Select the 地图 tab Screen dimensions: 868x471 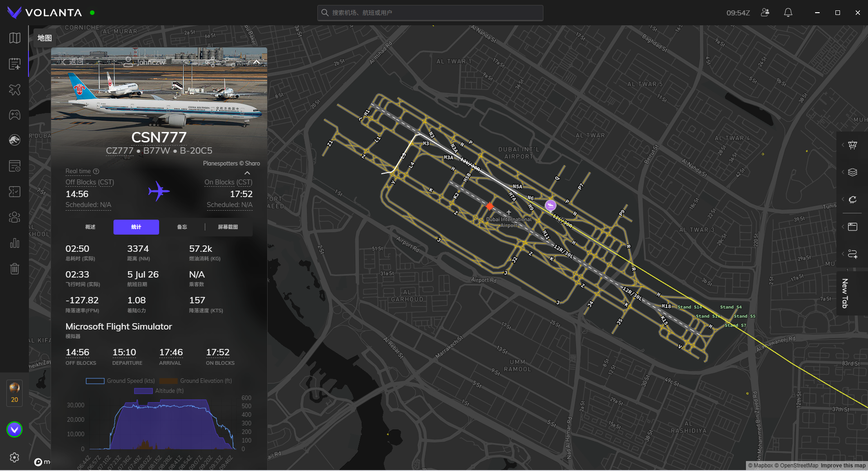tap(44, 38)
